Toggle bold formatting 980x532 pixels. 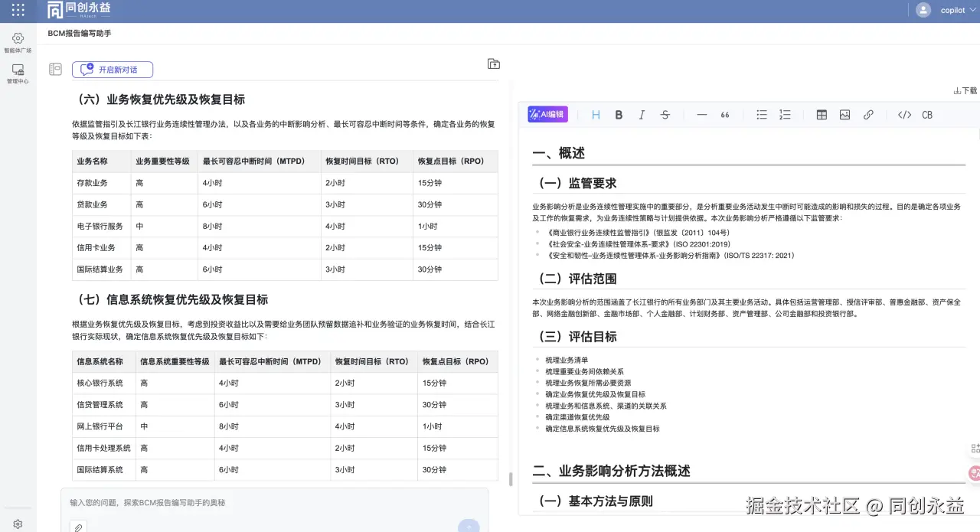[619, 115]
